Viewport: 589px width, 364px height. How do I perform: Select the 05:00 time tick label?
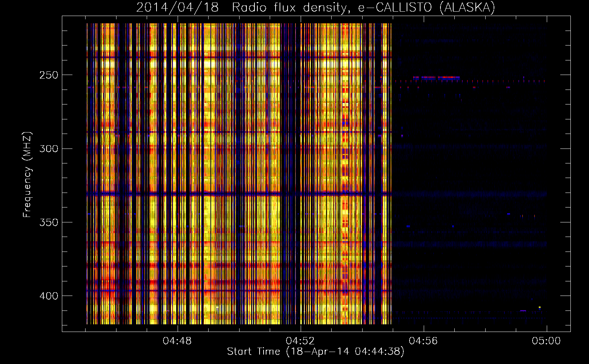point(546,341)
